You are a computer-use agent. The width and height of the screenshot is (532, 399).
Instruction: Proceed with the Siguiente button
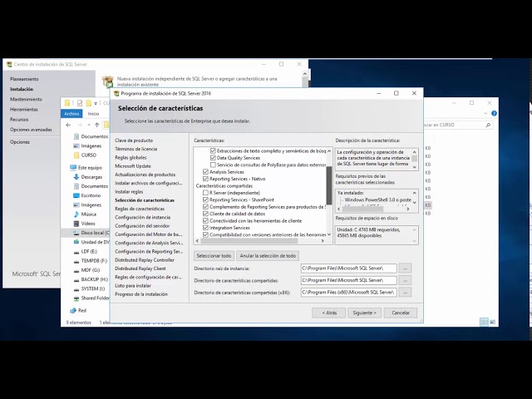[x=364, y=313]
